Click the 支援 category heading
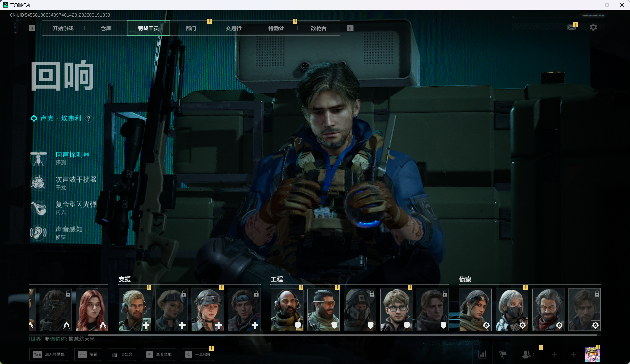This screenshot has height=364, width=630. pyautogui.click(x=125, y=279)
